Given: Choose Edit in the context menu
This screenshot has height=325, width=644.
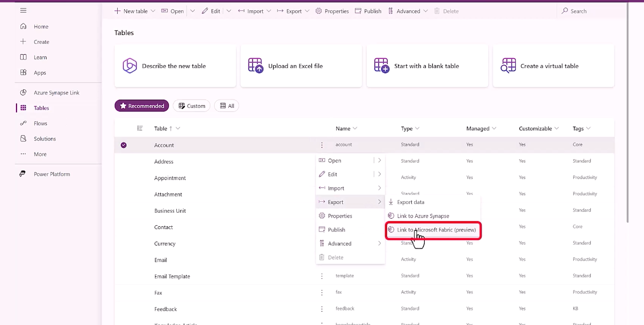Looking at the screenshot, I should click(x=350, y=174).
